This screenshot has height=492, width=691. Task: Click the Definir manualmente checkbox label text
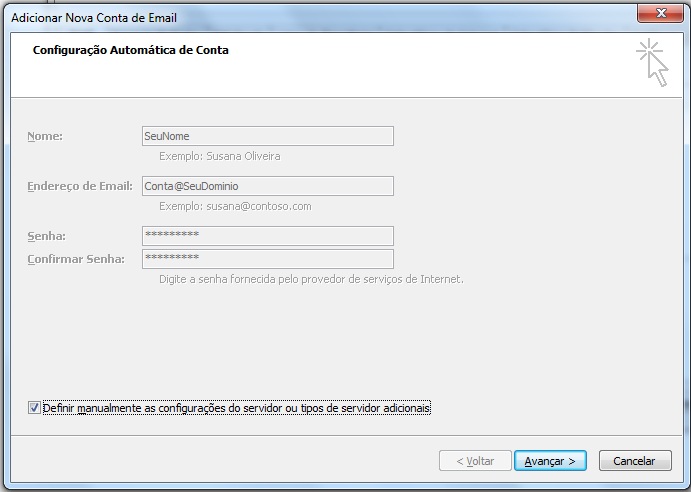tap(236, 408)
